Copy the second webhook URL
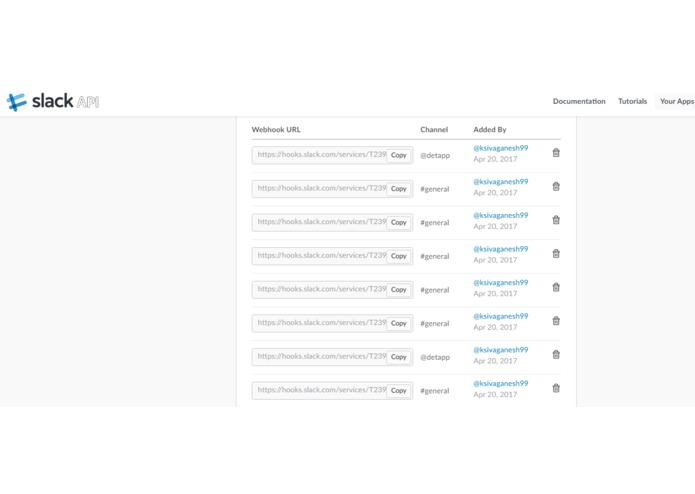Image resolution: width=695 pixels, height=494 pixels. click(x=398, y=189)
